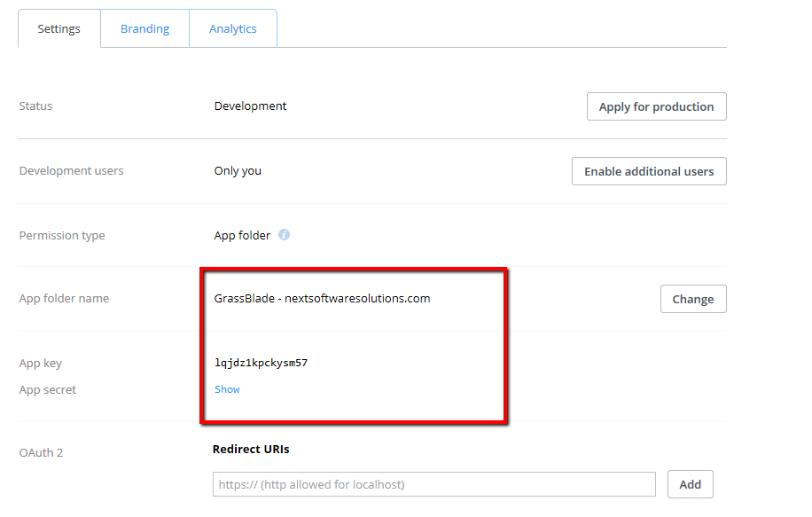Click the OAuth 2 label
Viewport: 812px width, 517px height.
[41, 453]
